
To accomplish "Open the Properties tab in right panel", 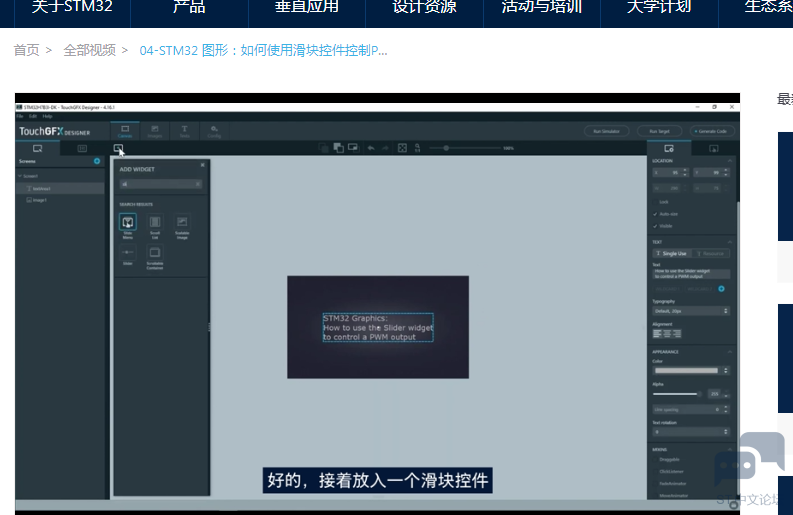I will pos(669,148).
